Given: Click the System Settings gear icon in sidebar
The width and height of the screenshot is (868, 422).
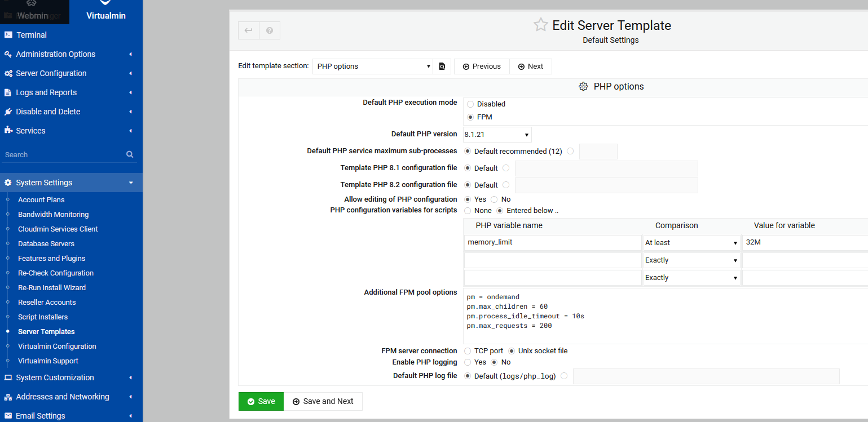Looking at the screenshot, I should pos(7,182).
